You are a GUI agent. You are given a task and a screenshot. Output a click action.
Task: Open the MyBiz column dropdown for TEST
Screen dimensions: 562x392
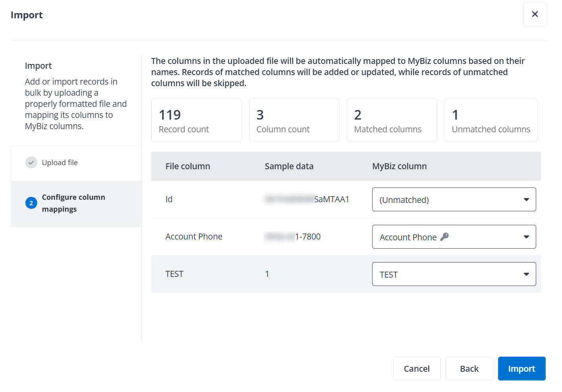click(x=454, y=274)
